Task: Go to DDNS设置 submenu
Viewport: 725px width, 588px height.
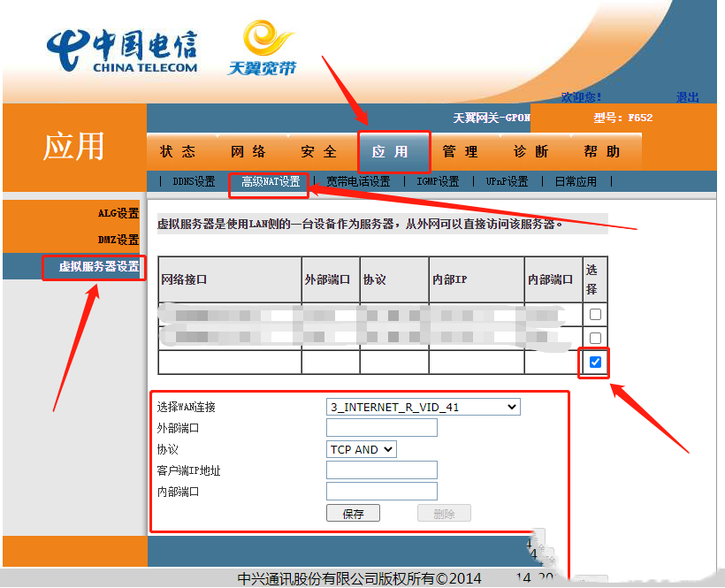Action: point(194,181)
